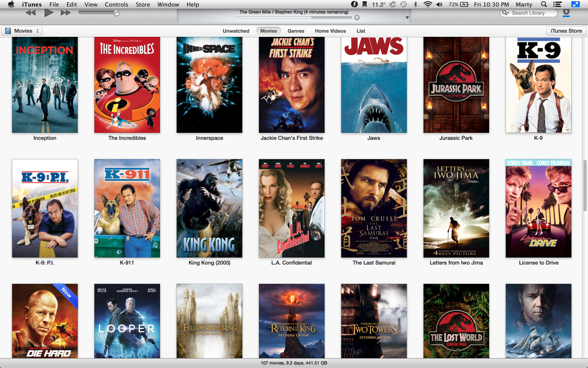Viewport: 588px width, 368px height.
Task: Cancel the Green Mile download with the x icon
Action: click(357, 18)
